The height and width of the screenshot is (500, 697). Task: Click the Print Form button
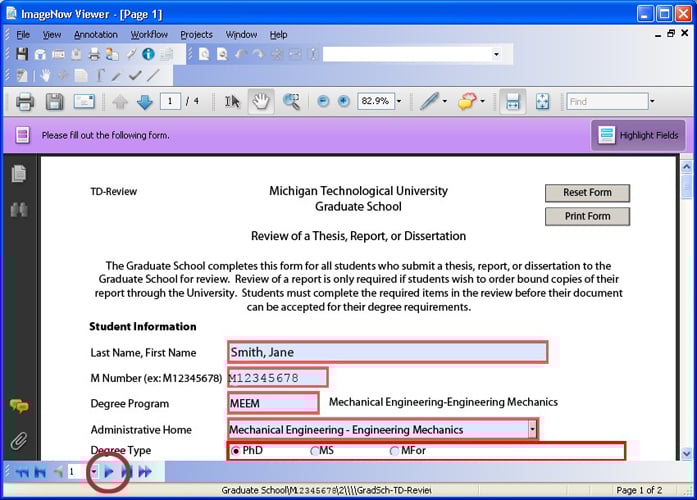(587, 216)
